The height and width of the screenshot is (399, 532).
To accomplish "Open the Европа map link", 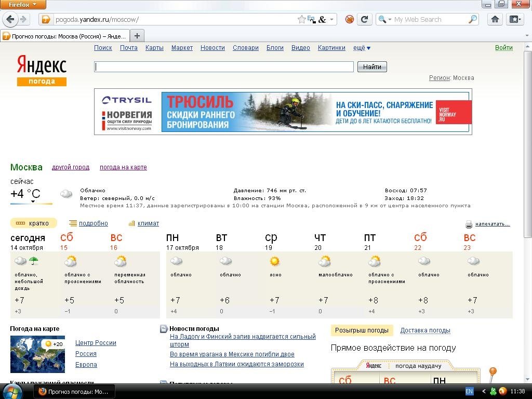I will (x=86, y=364).
